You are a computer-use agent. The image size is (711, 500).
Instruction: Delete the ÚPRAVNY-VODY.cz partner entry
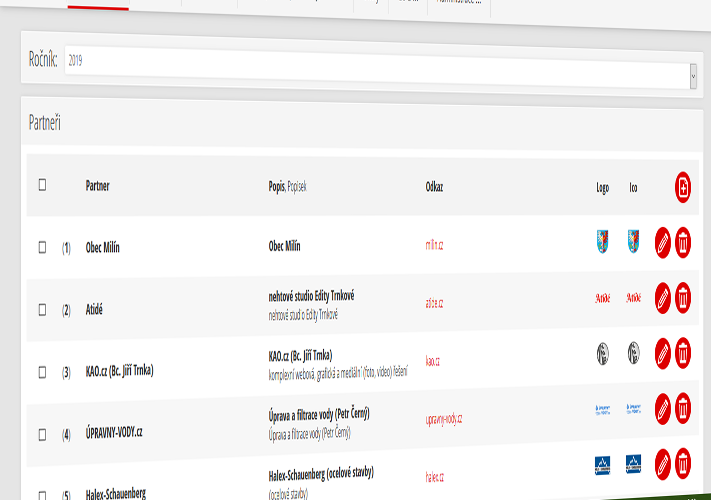tap(683, 408)
